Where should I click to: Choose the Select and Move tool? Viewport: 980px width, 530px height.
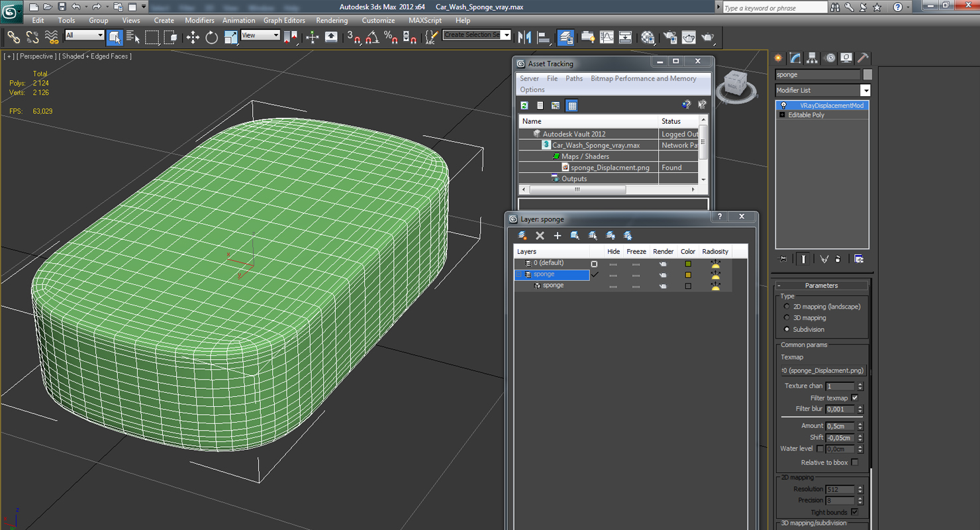193,37
